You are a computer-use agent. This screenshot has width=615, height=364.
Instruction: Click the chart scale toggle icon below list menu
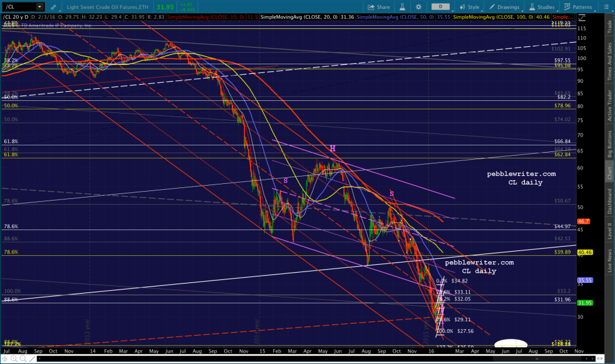tap(582, 17)
